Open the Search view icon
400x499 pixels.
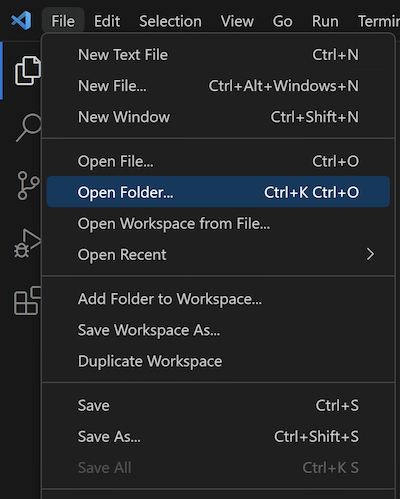click(29, 128)
